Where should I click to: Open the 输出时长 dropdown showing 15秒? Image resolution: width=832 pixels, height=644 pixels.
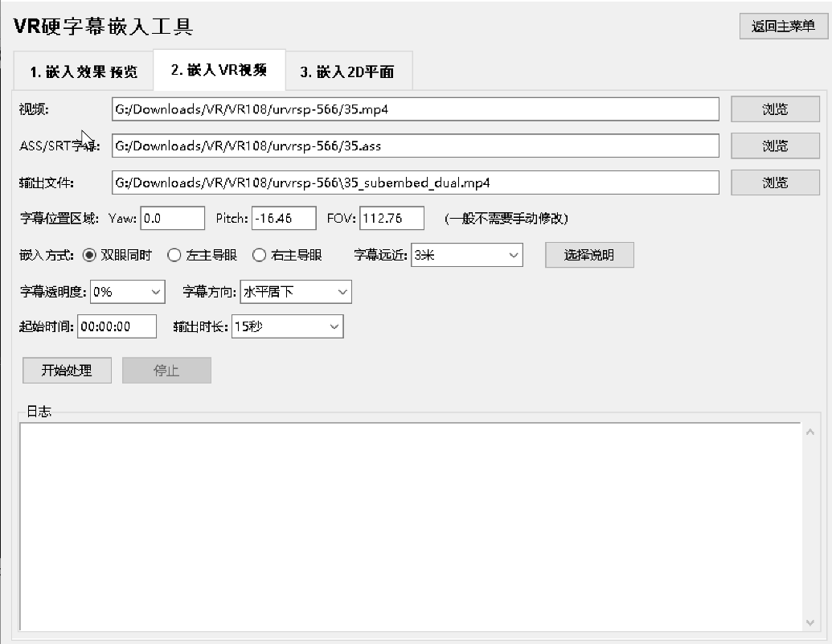click(x=288, y=326)
